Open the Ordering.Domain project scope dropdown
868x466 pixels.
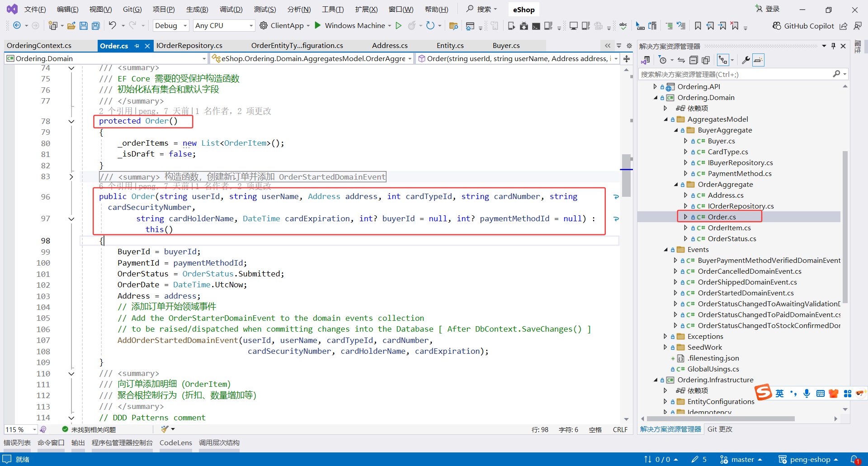click(x=106, y=58)
